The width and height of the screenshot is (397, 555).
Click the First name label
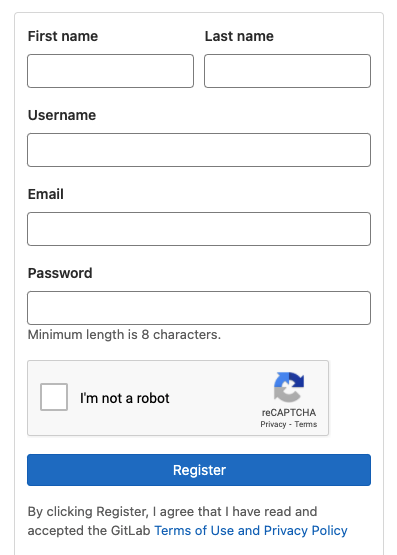[63, 36]
